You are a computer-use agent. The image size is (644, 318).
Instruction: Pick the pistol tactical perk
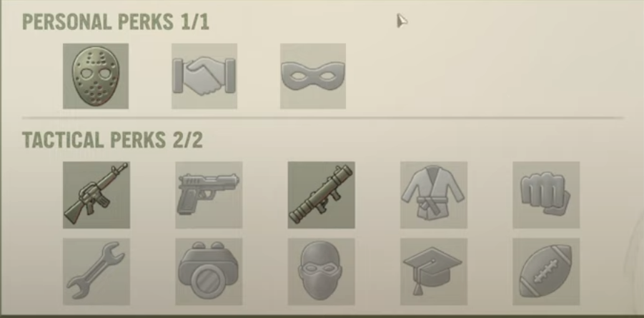click(x=209, y=195)
